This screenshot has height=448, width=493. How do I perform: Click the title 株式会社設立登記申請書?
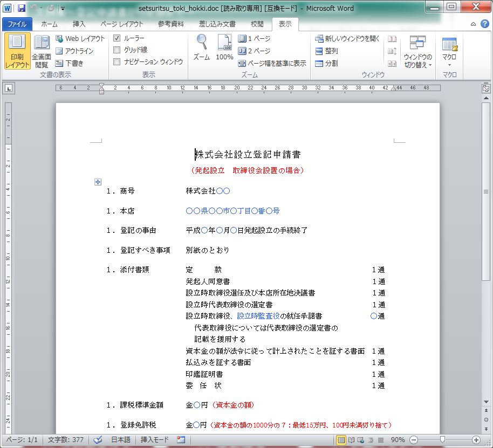248,155
